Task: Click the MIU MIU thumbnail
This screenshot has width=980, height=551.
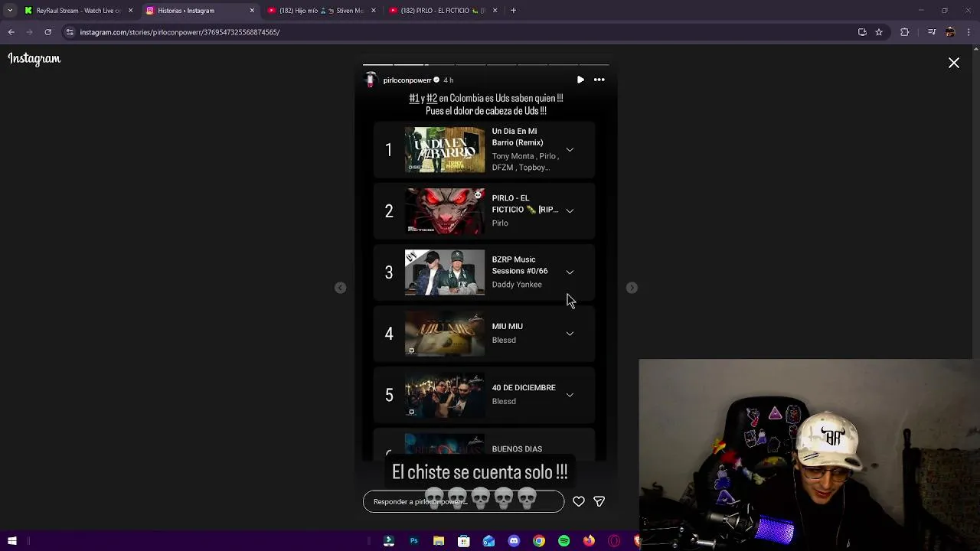Action: 445,334
